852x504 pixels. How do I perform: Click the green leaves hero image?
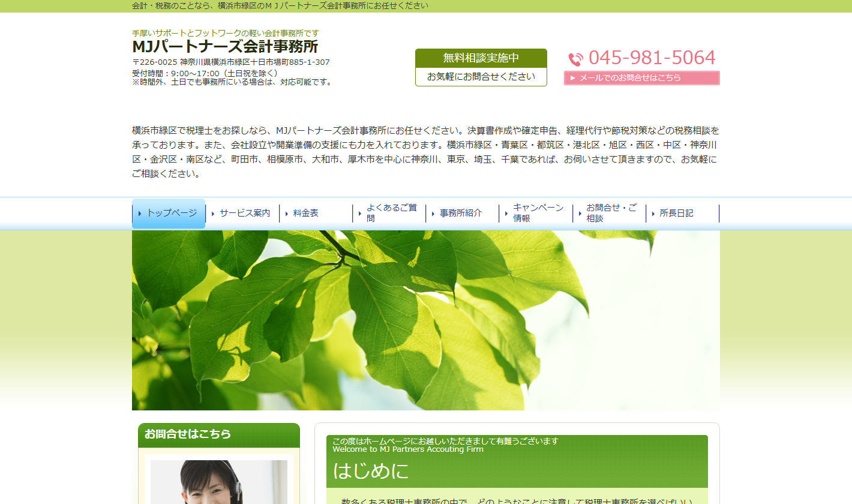(x=425, y=320)
